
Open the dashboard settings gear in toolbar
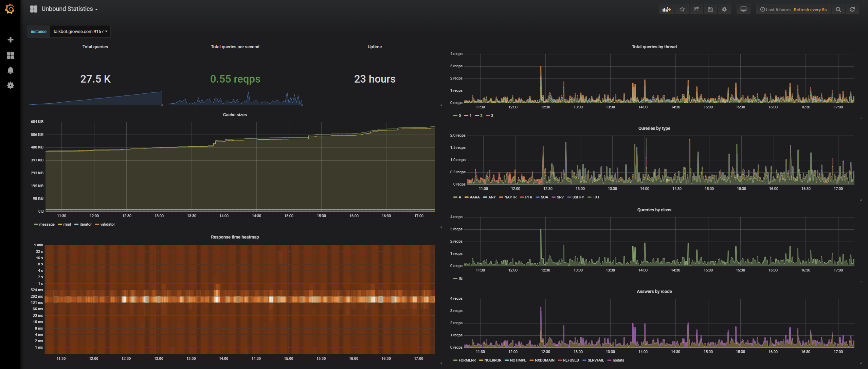click(x=724, y=10)
